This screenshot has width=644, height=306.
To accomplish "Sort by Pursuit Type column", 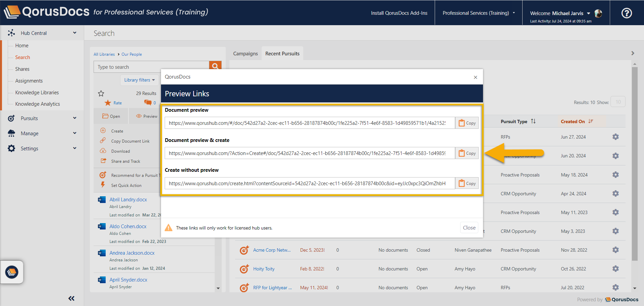I will [518, 121].
